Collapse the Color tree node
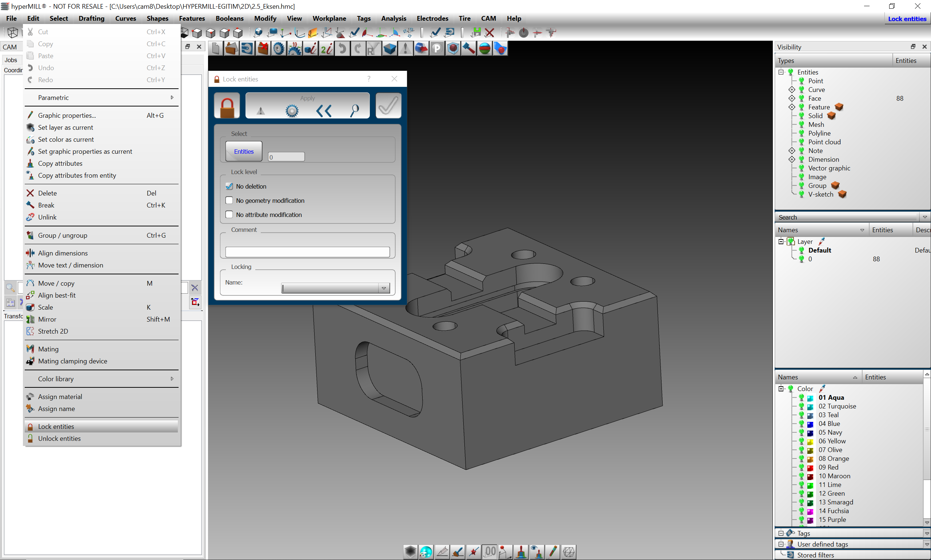Screen dimensions: 931x560 (781, 388)
